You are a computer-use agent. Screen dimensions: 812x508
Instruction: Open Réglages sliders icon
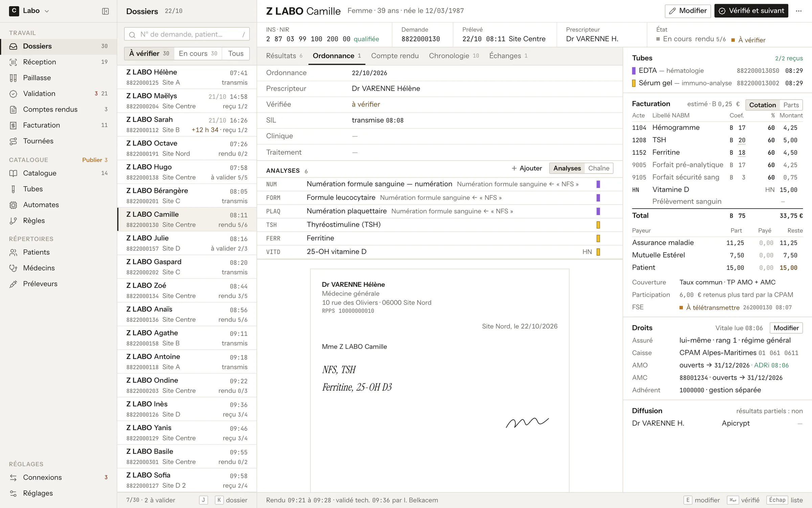click(13, 493)
